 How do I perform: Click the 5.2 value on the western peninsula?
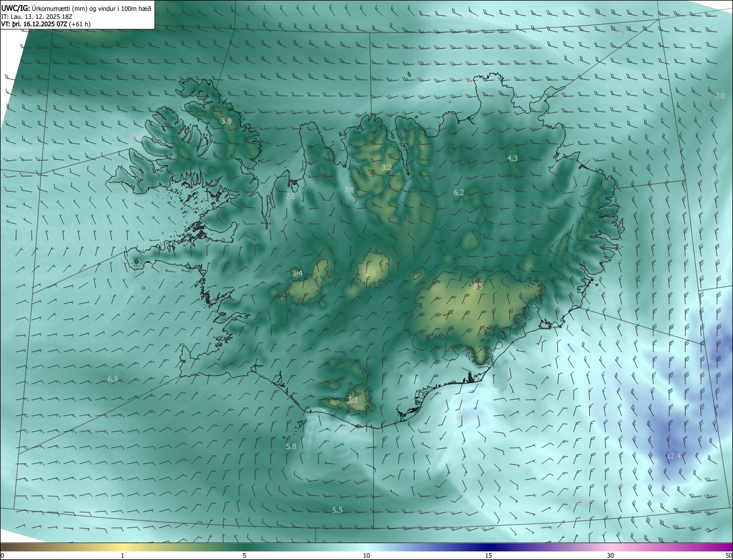point(136,263)
